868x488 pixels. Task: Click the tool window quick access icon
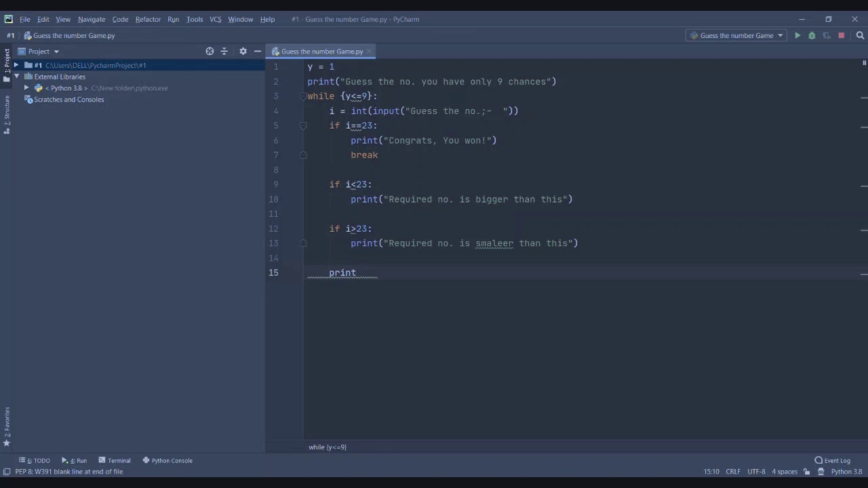click(x=6, y=471)
